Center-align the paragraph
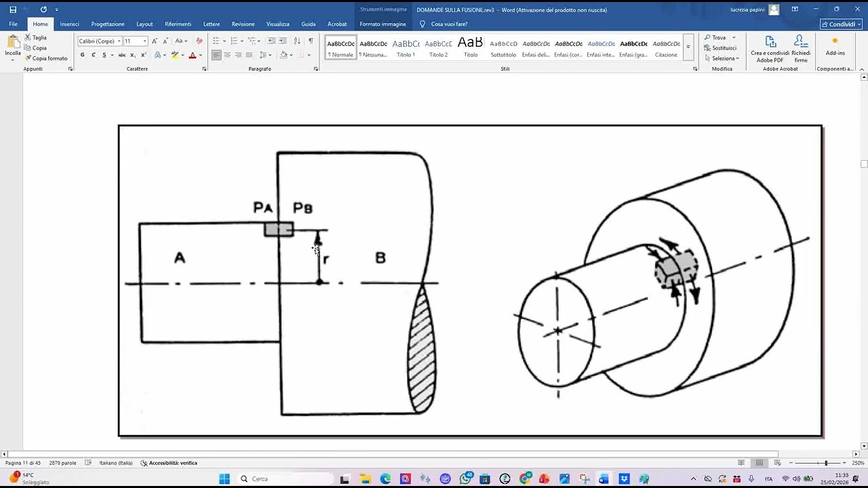 [227, 55]
